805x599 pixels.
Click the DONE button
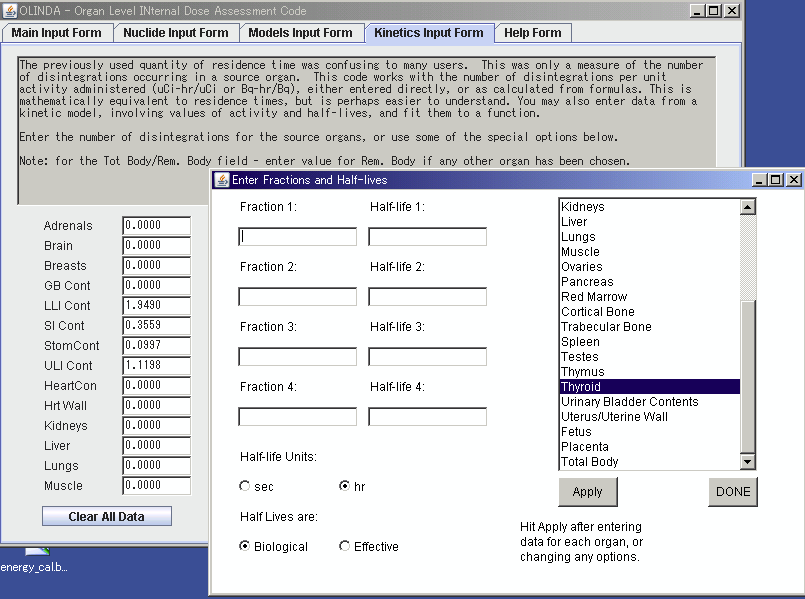tap(732, 491)
